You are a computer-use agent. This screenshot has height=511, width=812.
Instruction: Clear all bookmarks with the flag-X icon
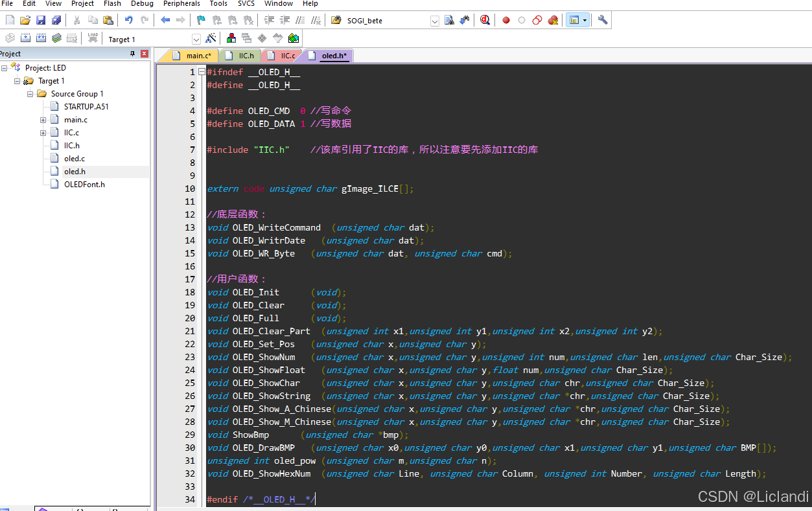tap(248, 20)
